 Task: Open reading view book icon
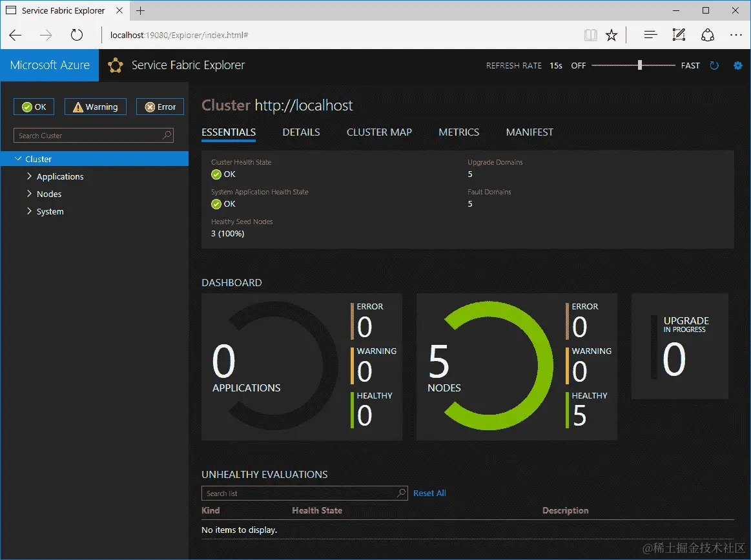tap(591, 35)
